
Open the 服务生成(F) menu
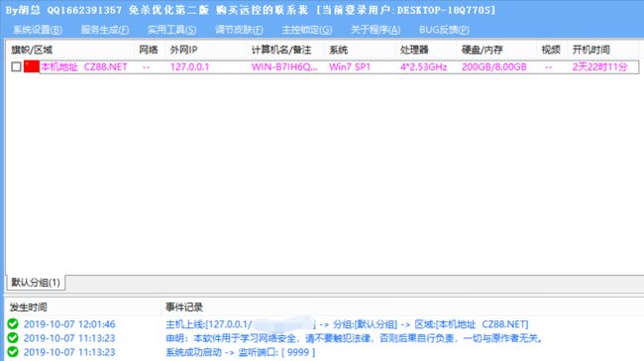(105, 30)
